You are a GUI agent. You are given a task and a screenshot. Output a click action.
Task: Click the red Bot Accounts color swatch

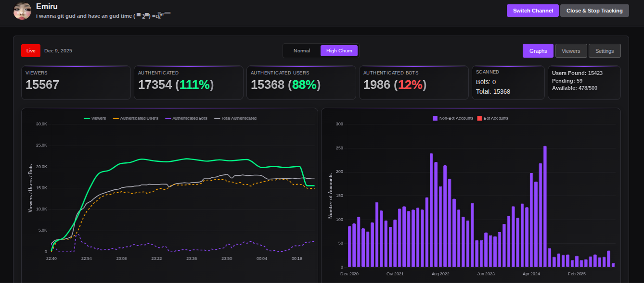pyautogui.click(x=480, y=118)
